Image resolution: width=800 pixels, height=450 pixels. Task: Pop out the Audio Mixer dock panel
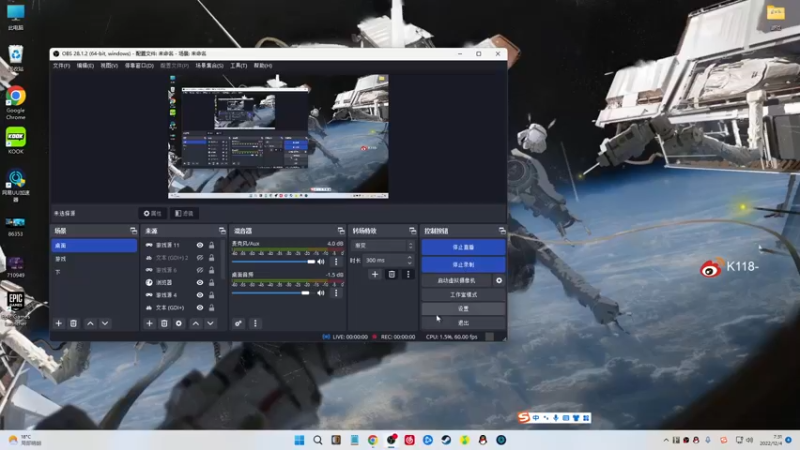pyautogui.click(x=341, y=231)
